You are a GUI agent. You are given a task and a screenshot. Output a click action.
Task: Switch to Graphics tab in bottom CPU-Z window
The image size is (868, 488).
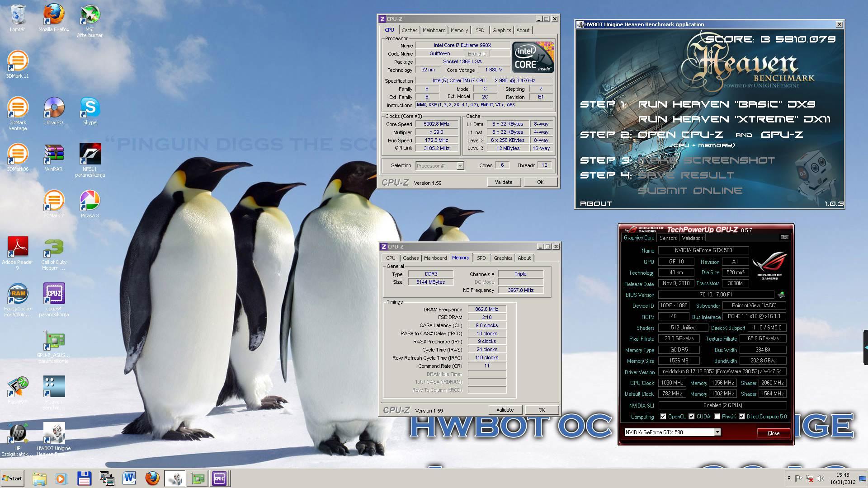503,258
